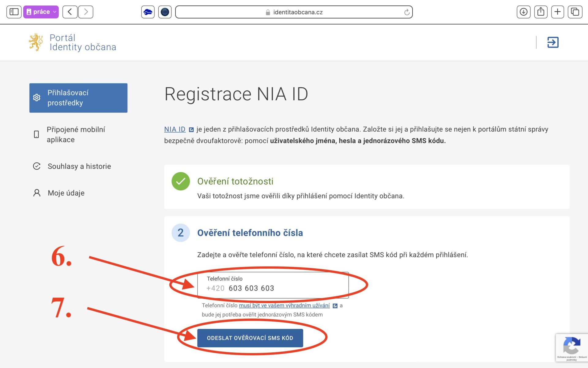Click external link icon after výhradním užívání
Image resolution: width=588 pixels, height=368 pixels.
335,306
